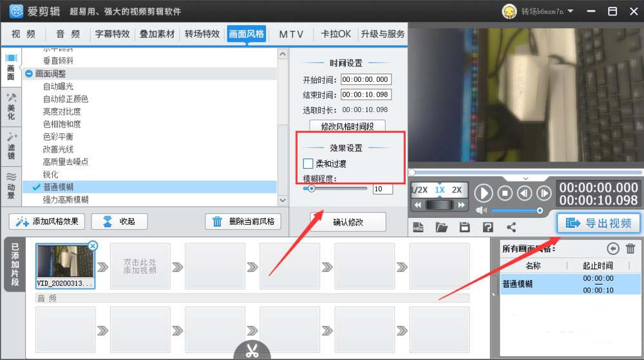Click the 结束时间 input field
This screenshot has height=360, width=644.
tap(366, 95)
